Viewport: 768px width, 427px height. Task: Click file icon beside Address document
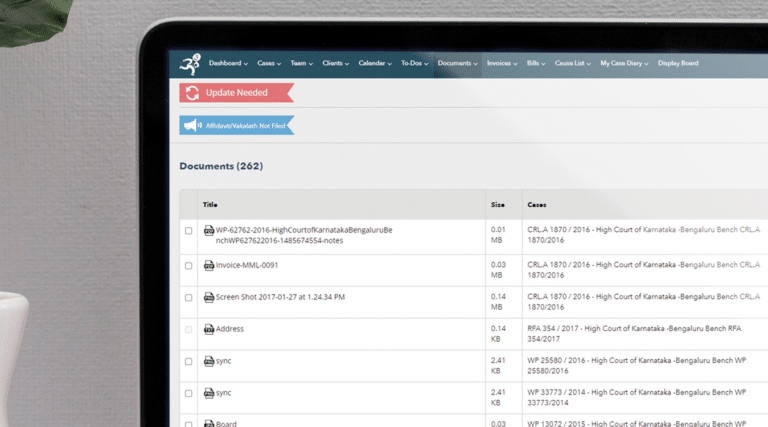pos(209,329)
